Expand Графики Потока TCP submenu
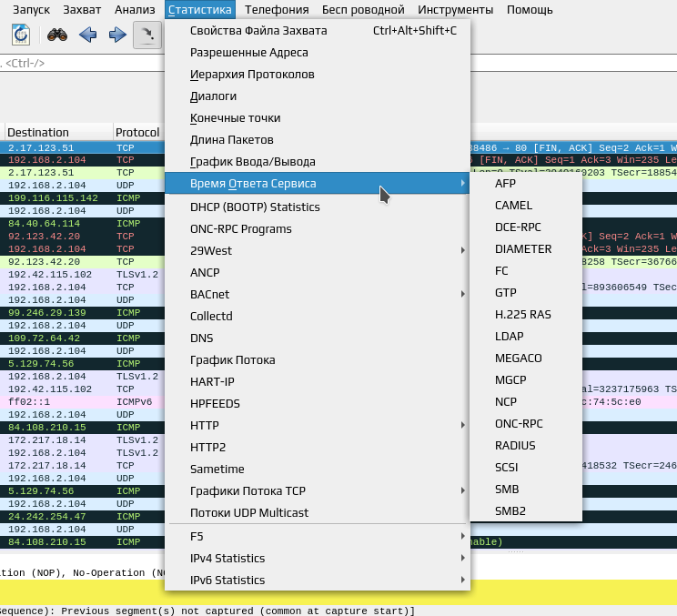The image size is (677, 616). [x=318, y=490]
